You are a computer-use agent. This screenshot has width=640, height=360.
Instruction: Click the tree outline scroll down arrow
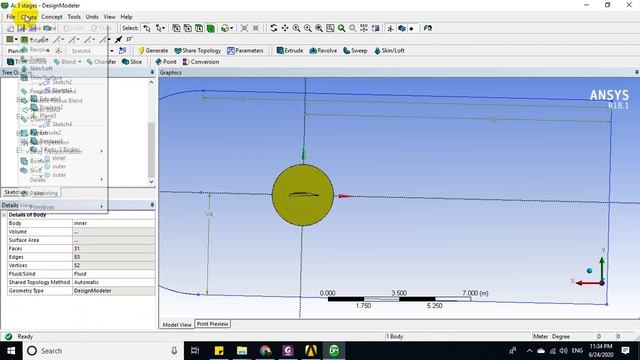point(151,182)
